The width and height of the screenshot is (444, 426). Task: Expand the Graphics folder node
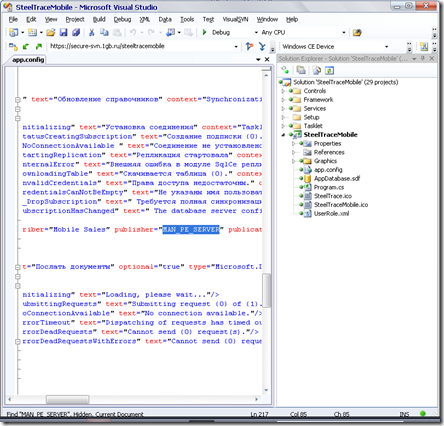294,161
